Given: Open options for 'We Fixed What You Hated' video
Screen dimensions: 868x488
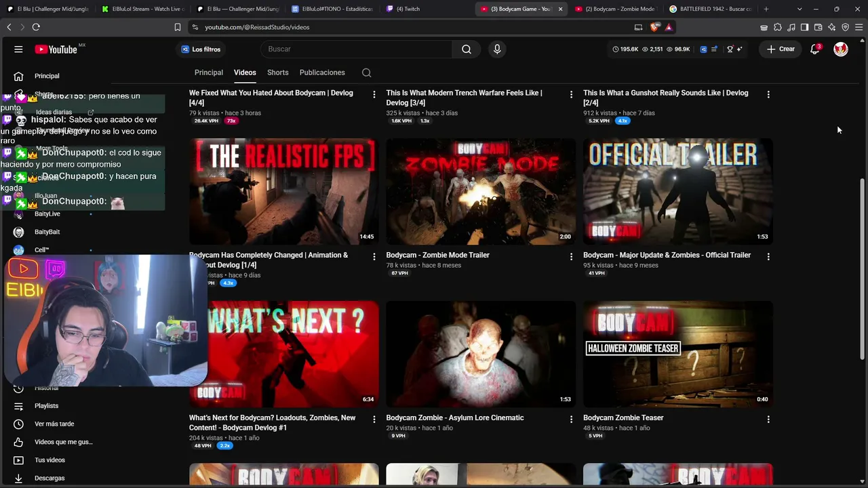Looking at the screenshot, I should (x=374, y=95).
